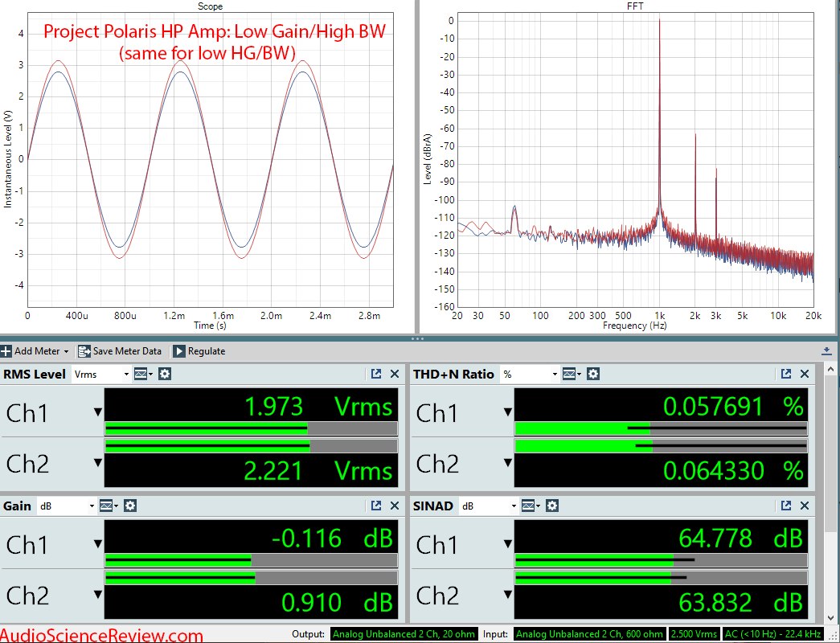
Task: Open SINAD meter settings gear
Action: tap(552, 506)
